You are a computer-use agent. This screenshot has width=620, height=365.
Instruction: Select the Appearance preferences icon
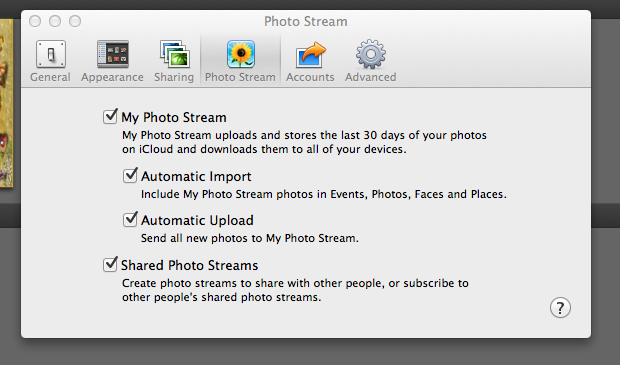pyautogui.click(x=113, y=54)
